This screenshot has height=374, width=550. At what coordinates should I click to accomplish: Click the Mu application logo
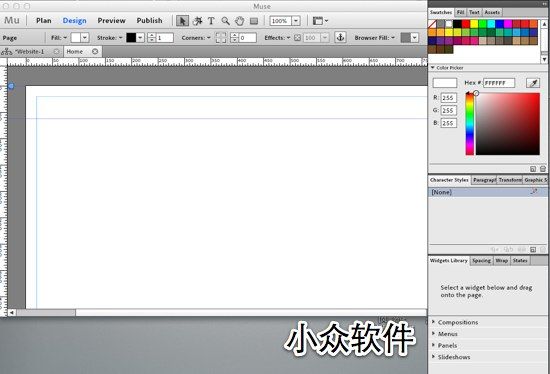click(x=12, y=20)
